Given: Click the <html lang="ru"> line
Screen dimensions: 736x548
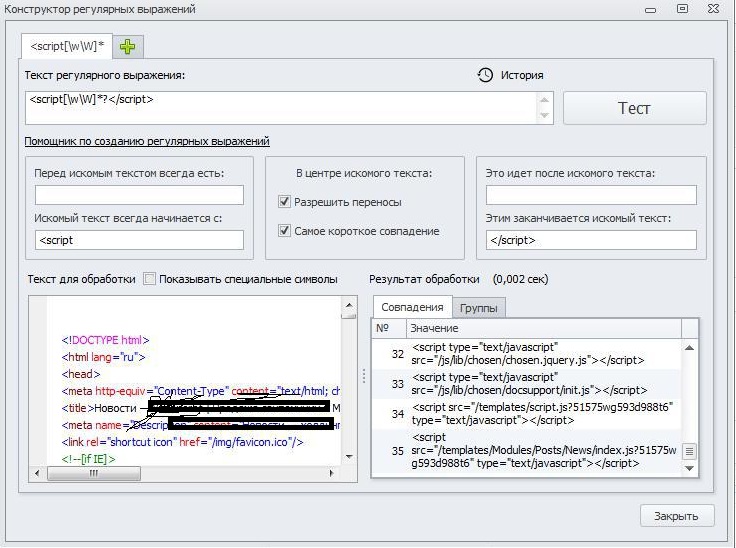Looking at the screenshot, I should (103, 357).
